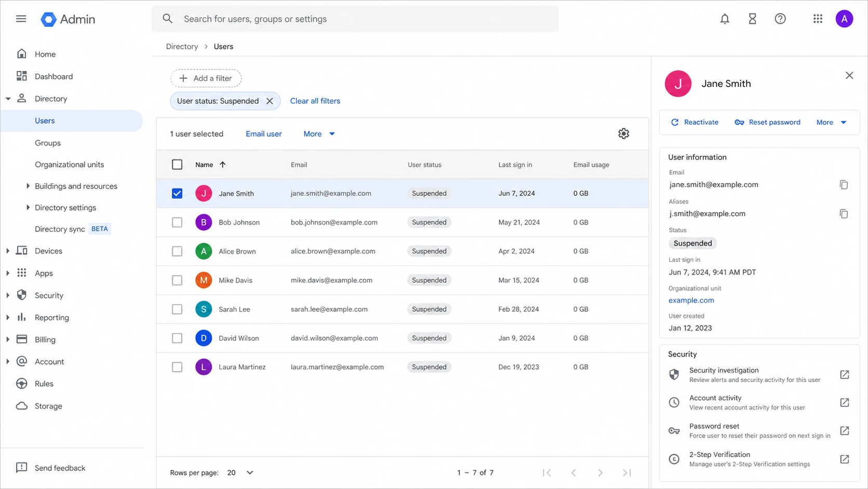The height and width of the screenshot is (489, 868).
Task: Open the More dropdown in user panel
Action: 831,122
